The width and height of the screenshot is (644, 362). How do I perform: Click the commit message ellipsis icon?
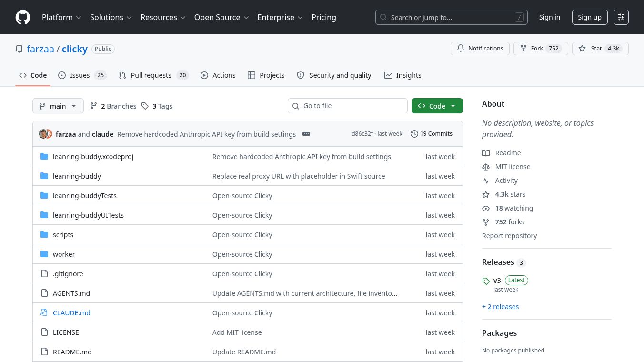coord(306,134)
